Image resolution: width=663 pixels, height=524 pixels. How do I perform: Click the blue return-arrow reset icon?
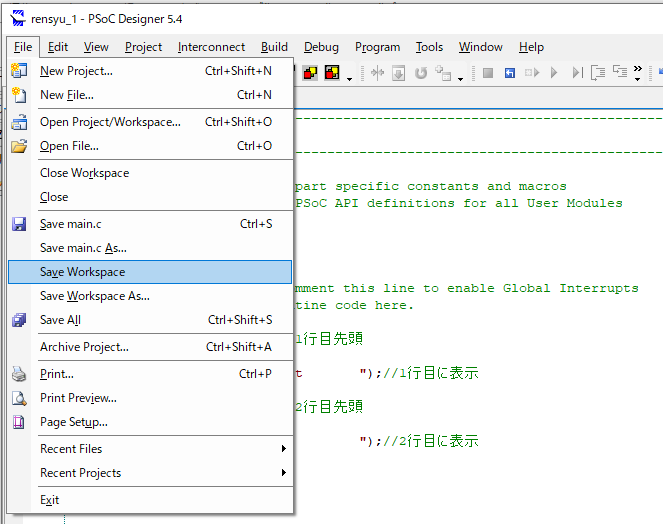click(x=510, y=73)
